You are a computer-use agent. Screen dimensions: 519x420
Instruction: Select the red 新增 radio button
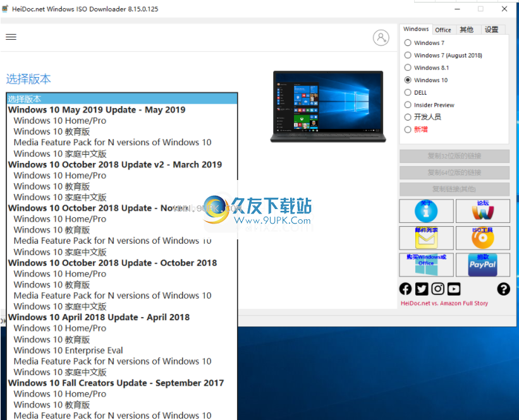(408, 129)
